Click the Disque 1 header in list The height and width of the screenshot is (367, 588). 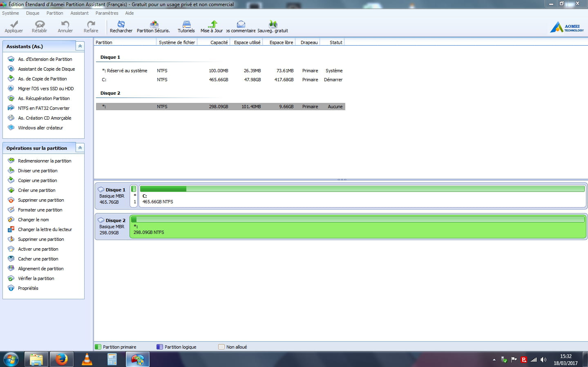coord(110,57)
